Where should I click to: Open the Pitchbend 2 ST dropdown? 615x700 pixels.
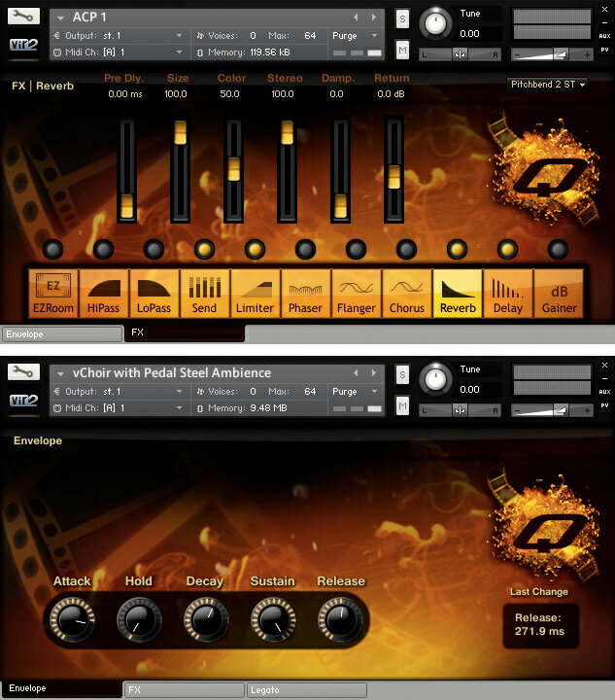pos(548,85)
